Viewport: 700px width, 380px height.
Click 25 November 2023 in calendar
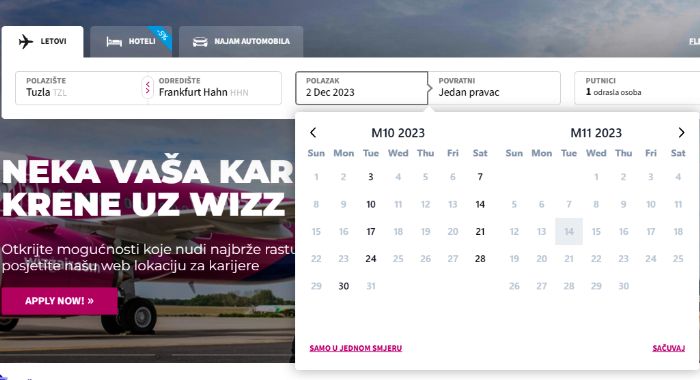coord(678,259)
